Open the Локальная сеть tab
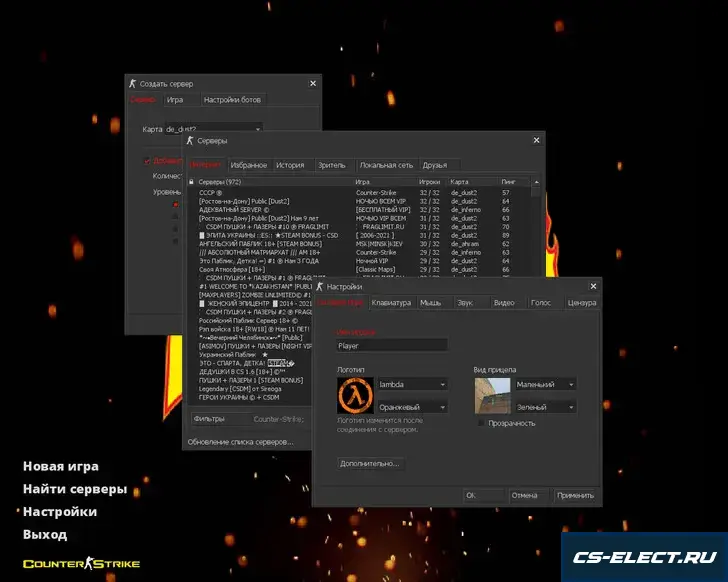This screenshot has width=728, height=582. point(386,165)
